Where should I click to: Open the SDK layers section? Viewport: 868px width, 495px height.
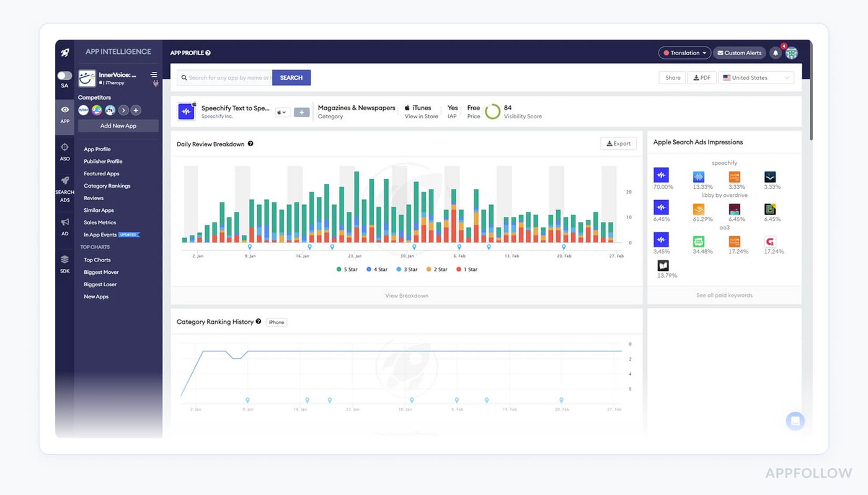64,263
